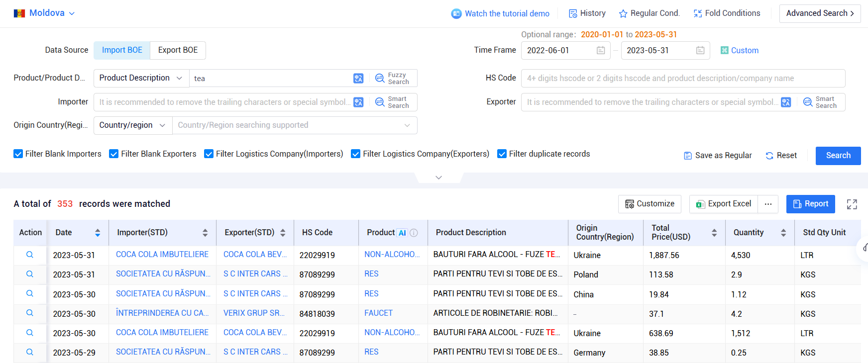The height and width of the screenshot is (363, 868).
Task: Click translate icon in Importer field
Action: point(358,102)
